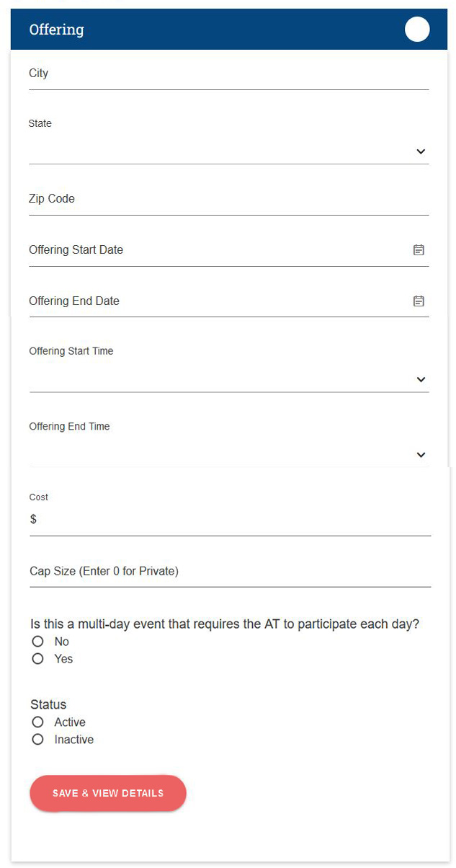The image size is (456, 868).
Task: Open the Offering Start Date calendar icon
Action: click(419, 250)
